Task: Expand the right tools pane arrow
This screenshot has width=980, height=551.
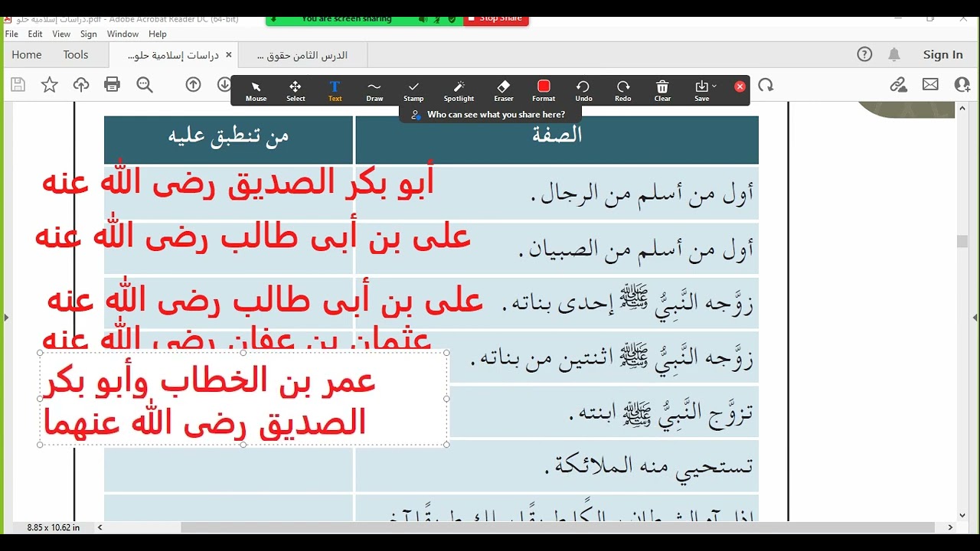Action: pyautogui.click(x=975, y=317)
